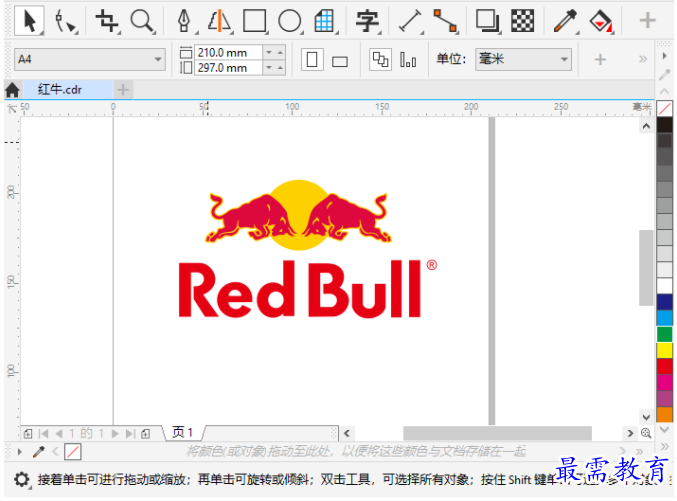This screenshot has width=677, height=501.
Task: Open the navigator zoom icon
Action: [x=645, y=433]
